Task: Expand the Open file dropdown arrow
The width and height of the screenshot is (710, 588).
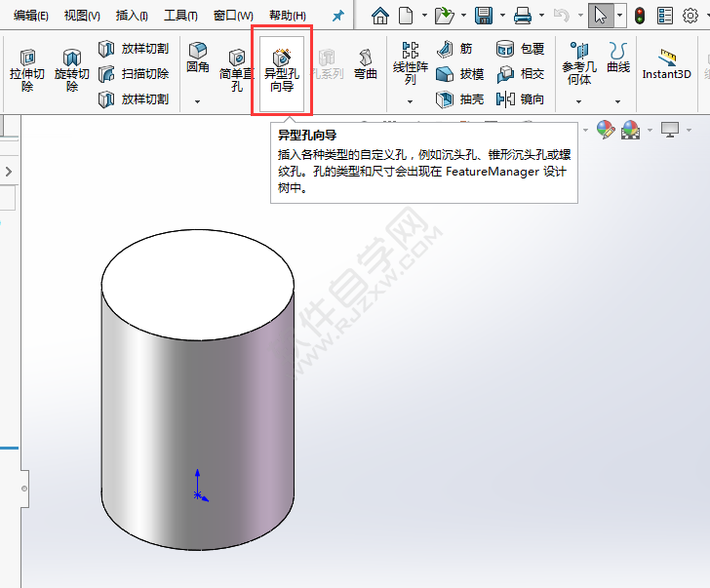Action: tap(463, 16)
